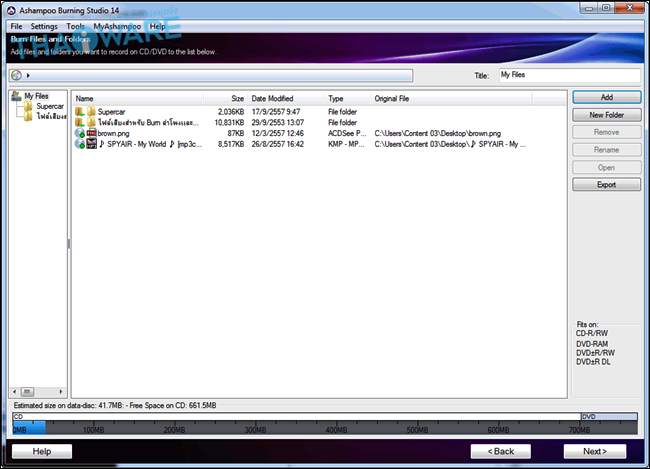Edit the disc Title field
Image resolution: width=650 pixels, height=469 pixels.
tap(570, 75)
